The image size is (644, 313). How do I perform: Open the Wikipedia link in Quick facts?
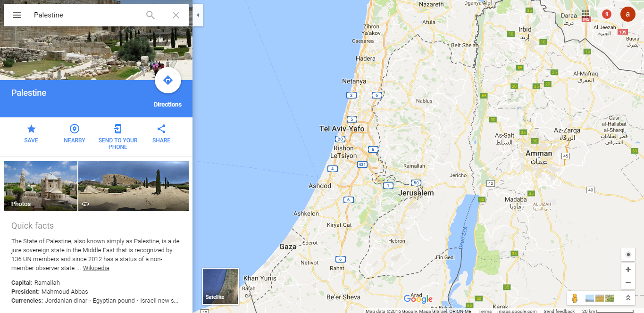pyautogui.click(x=96, y=268)
